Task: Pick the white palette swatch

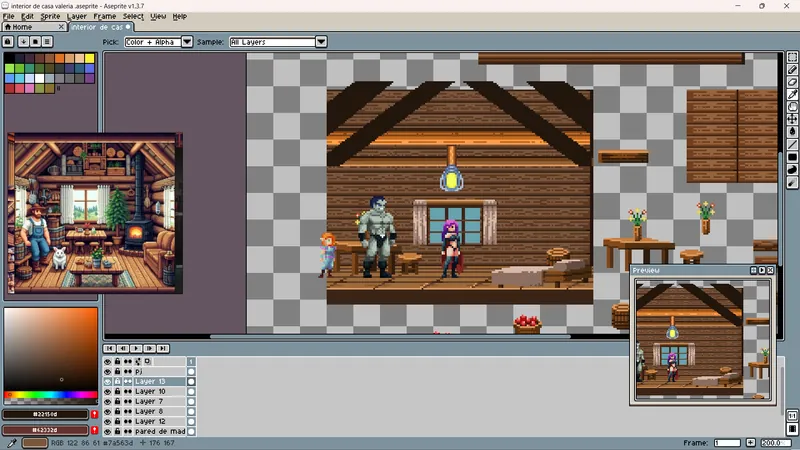Action: click(x=39, y=78)
